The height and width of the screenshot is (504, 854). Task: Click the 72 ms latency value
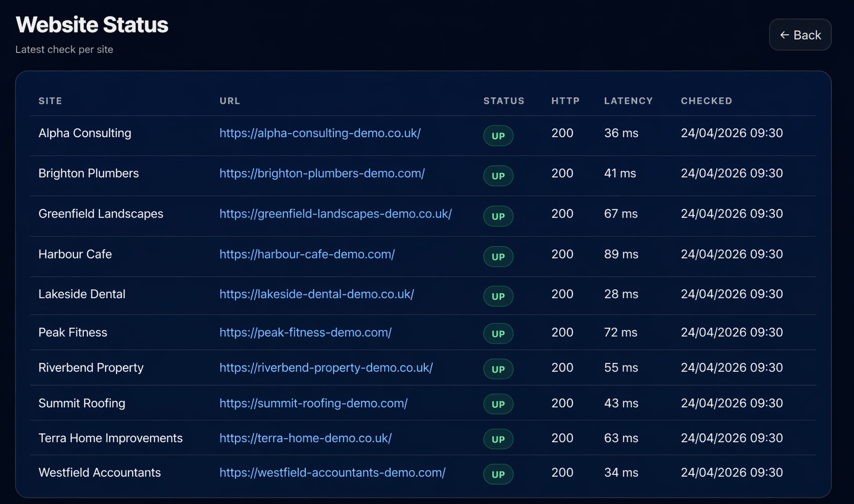[x=621, y=333]
